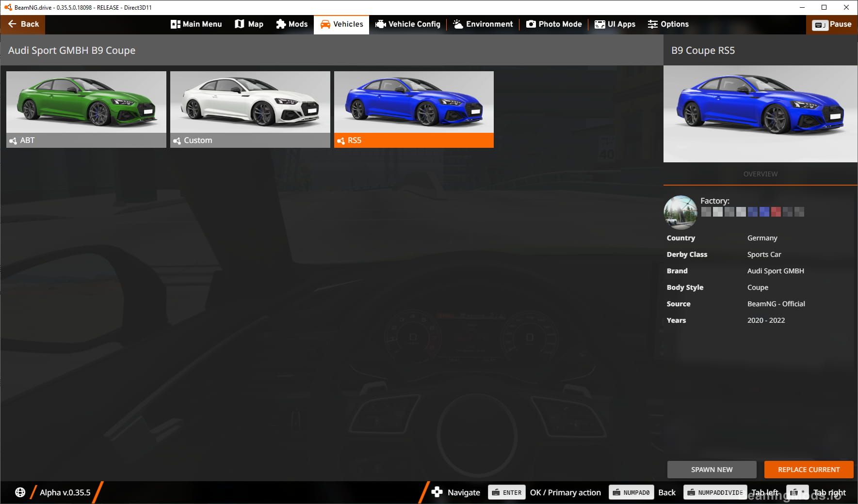Viewport: 858px width, 504px height.
Task: Click the '2020 - 2022' years value
Action: (766, 320)
